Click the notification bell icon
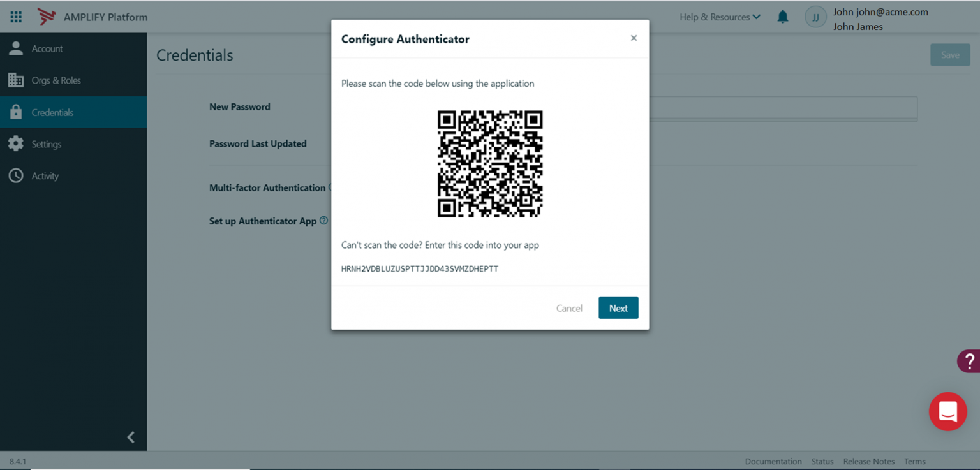The image size is (980, 470). tap(783, 17)
